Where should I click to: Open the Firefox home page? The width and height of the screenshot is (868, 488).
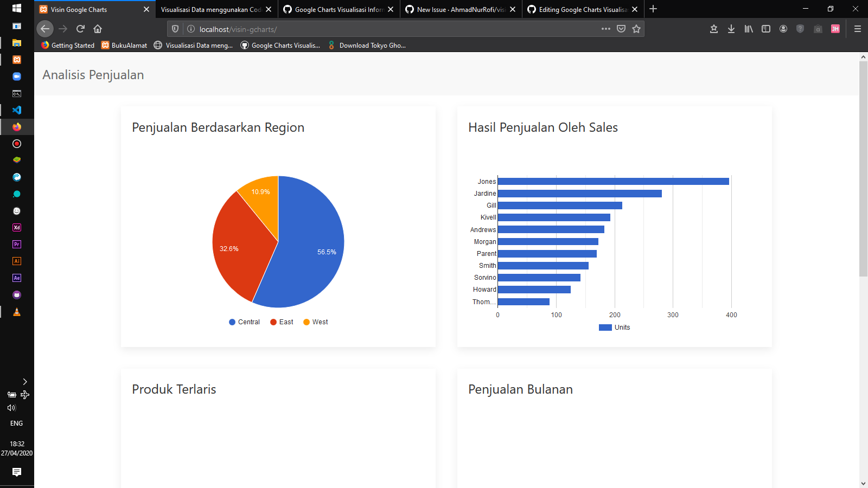[98, 29]
